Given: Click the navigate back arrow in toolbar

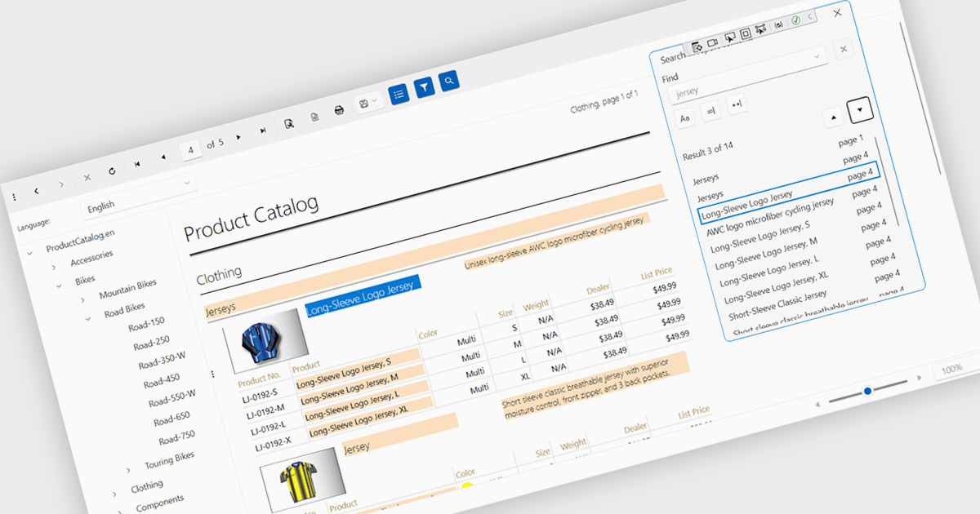Looking at the screenshot, I should (x=37, y=191).
